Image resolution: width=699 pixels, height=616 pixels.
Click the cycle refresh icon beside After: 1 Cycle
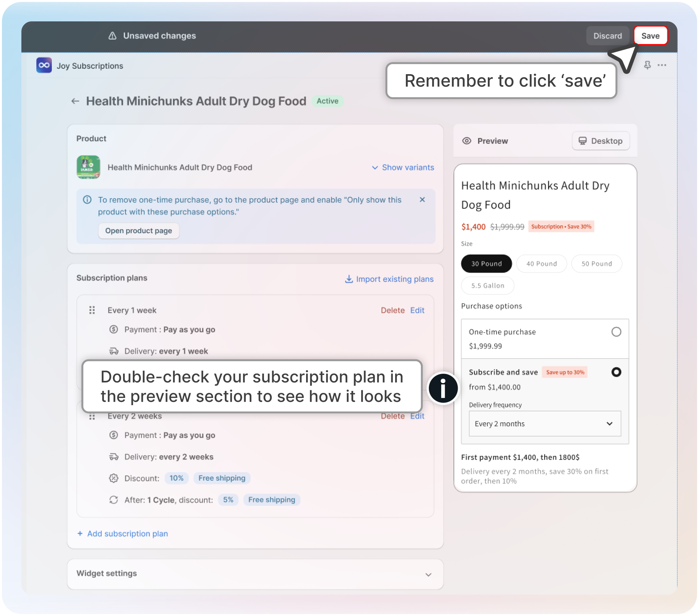coord(114,500)
